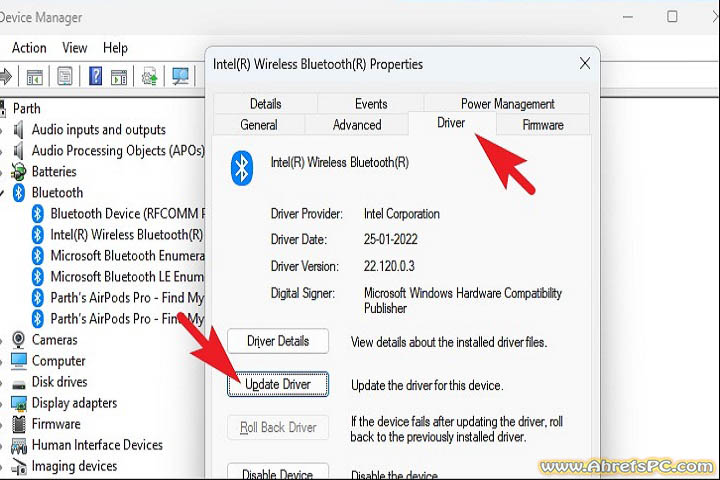Switch to the Events tab
The height and width of the screenshot is (480, 720).
(371, 104)
